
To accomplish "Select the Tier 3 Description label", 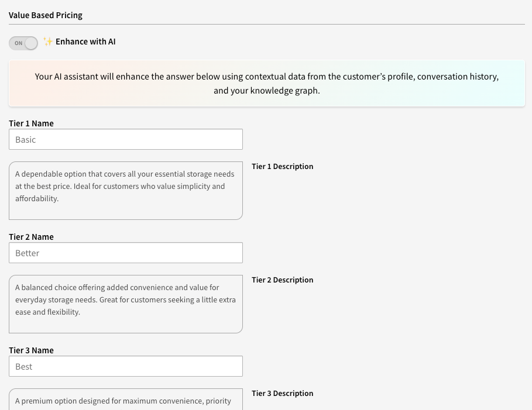I will coord(282,394).
